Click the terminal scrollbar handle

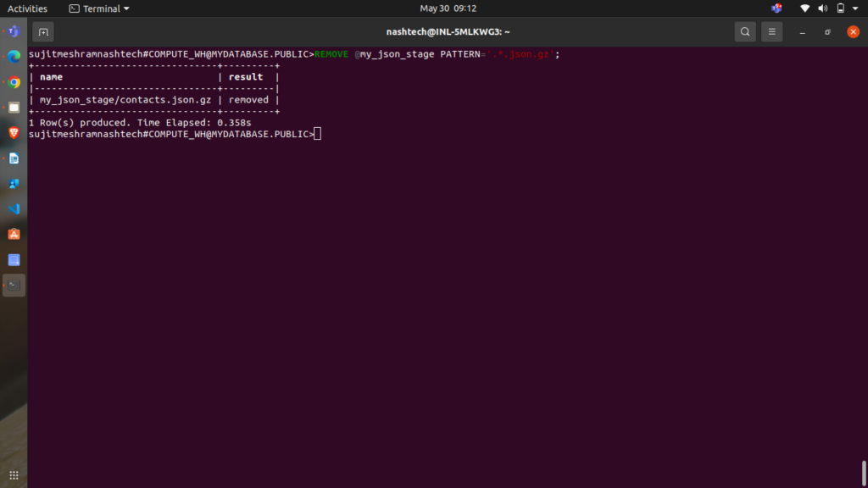(864, 473)
